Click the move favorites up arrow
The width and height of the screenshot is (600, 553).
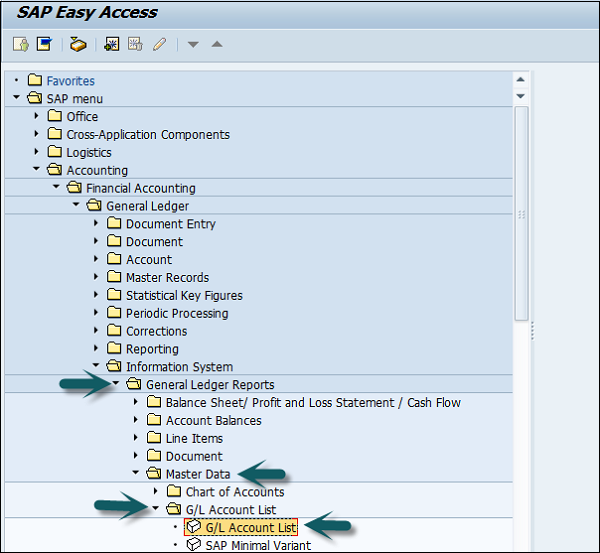217,44
